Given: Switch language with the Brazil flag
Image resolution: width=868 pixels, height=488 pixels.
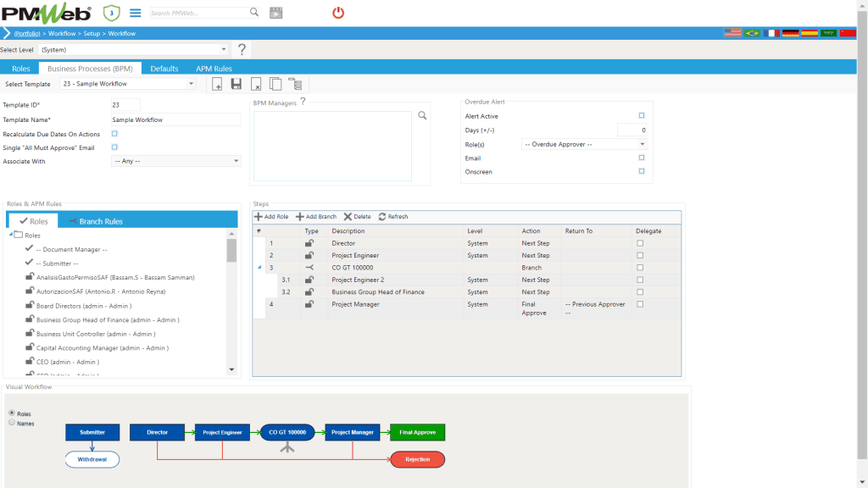Looking at the screenshot, I should [752, 33].
